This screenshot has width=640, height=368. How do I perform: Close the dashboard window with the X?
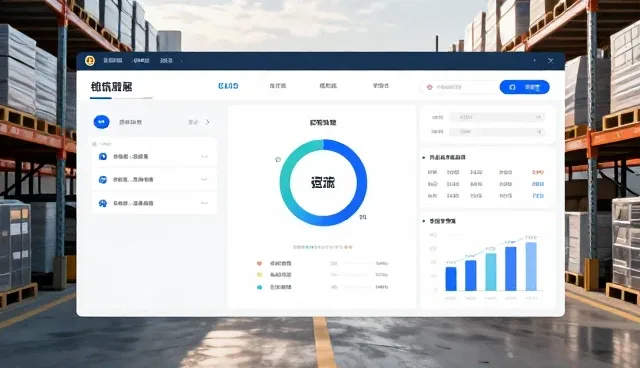[551, 61]
